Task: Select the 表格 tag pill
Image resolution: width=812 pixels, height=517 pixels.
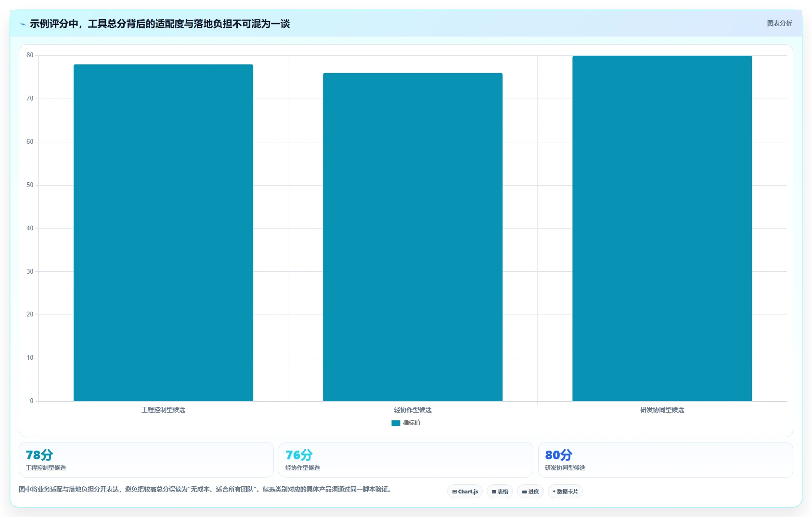Action: [x=500, y=492]
